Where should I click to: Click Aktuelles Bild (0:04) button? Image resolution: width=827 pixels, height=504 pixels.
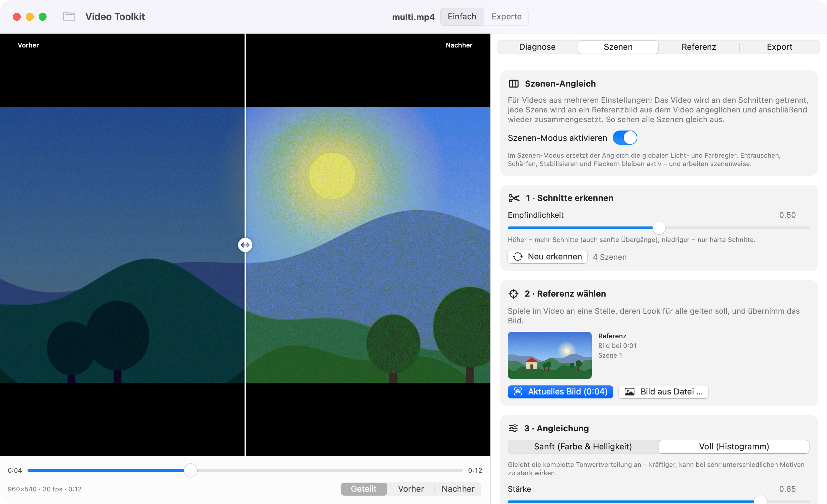(x=560, y=392)
